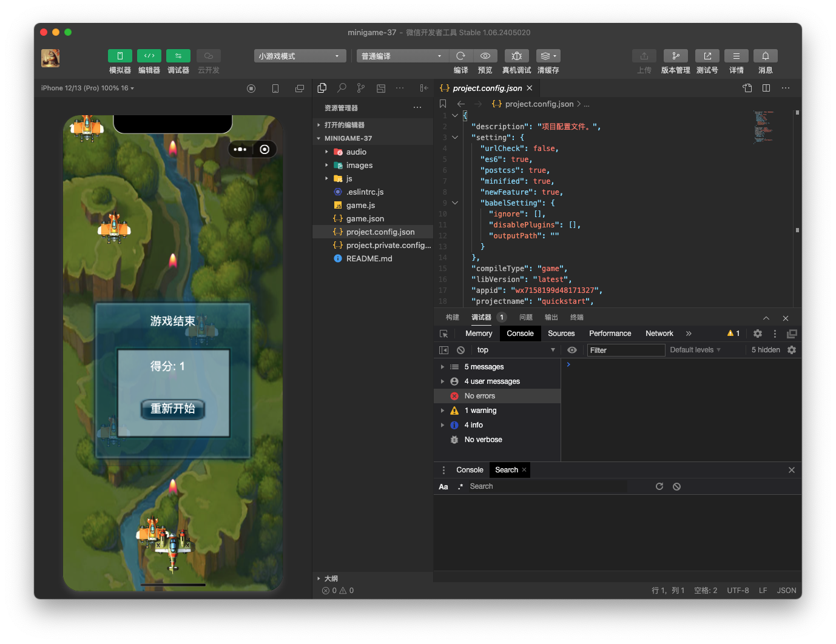Click the 编译 (compile) icon

(x=460, y=55)
